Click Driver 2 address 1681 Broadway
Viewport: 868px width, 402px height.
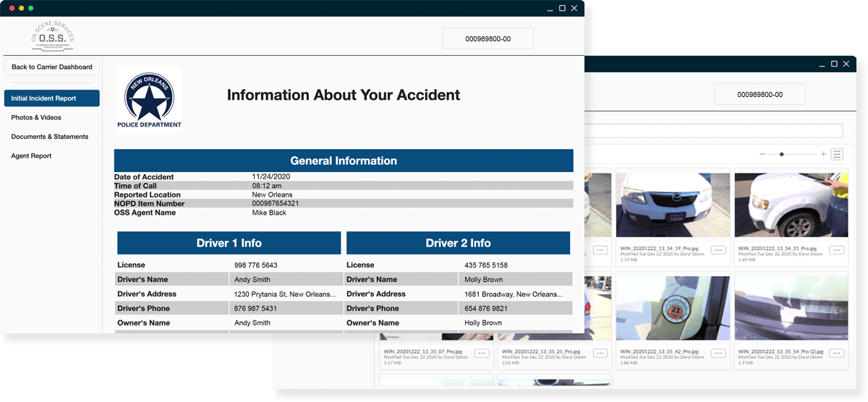[x=514, y=294]
